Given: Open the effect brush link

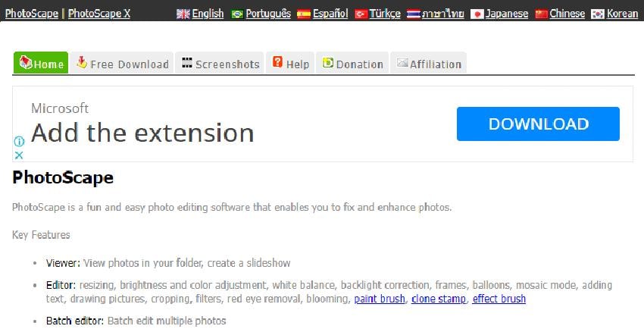Looking at the screenshot, I should [499, 299].
